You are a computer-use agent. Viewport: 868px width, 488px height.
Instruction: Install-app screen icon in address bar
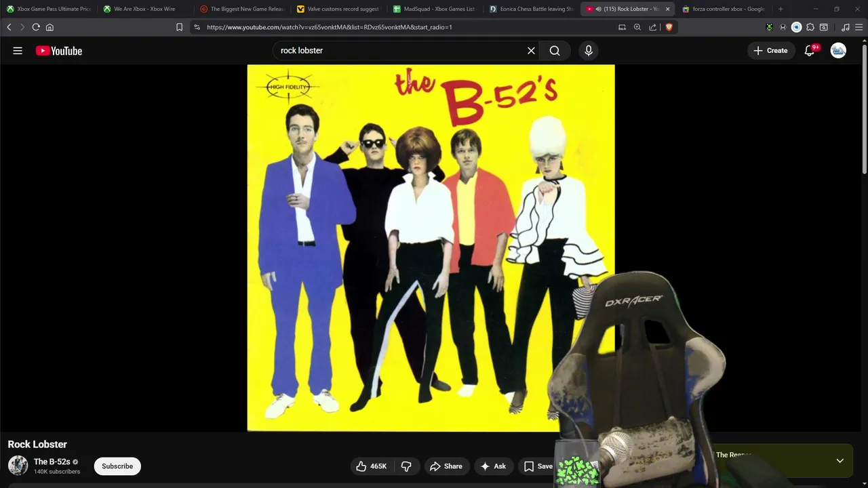click(x=622, y=27)
